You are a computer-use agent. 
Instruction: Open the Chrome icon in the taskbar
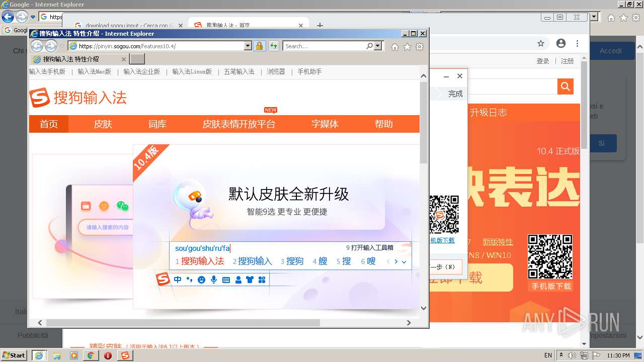[91, 355]
